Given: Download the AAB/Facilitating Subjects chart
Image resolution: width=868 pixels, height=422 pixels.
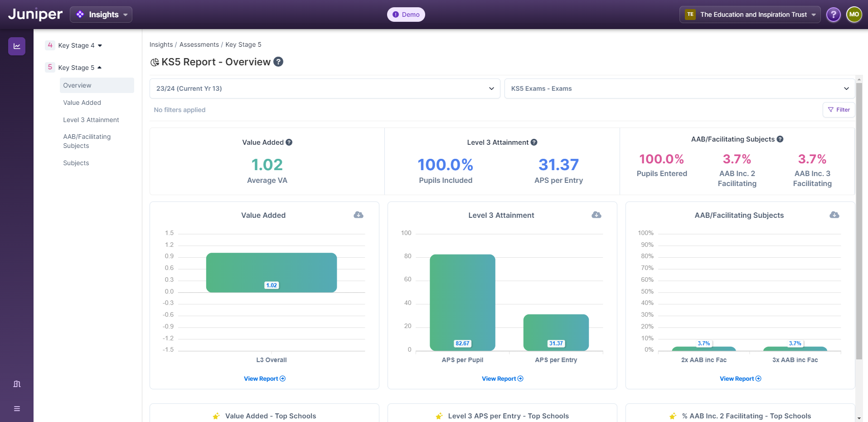Looking at the screenshot, I should click(x=834, y=215).
